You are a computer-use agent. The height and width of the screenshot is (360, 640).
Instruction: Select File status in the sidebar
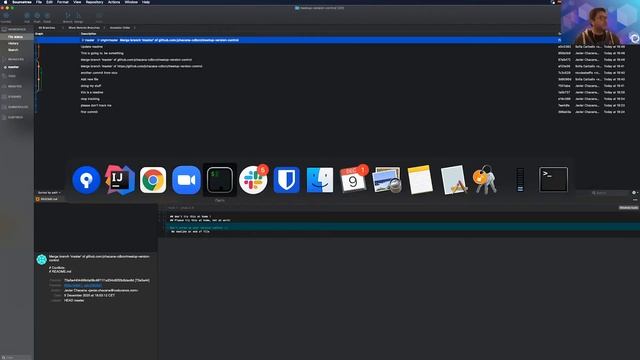(x=16, y=37)
